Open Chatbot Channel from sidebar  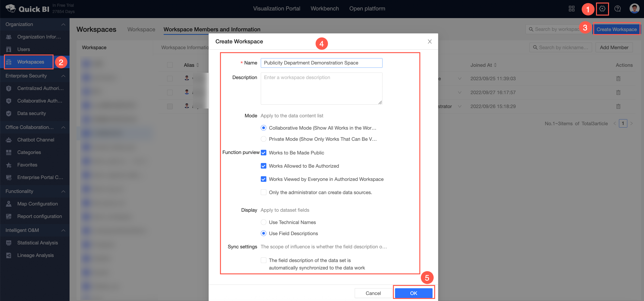coord(35,140)
